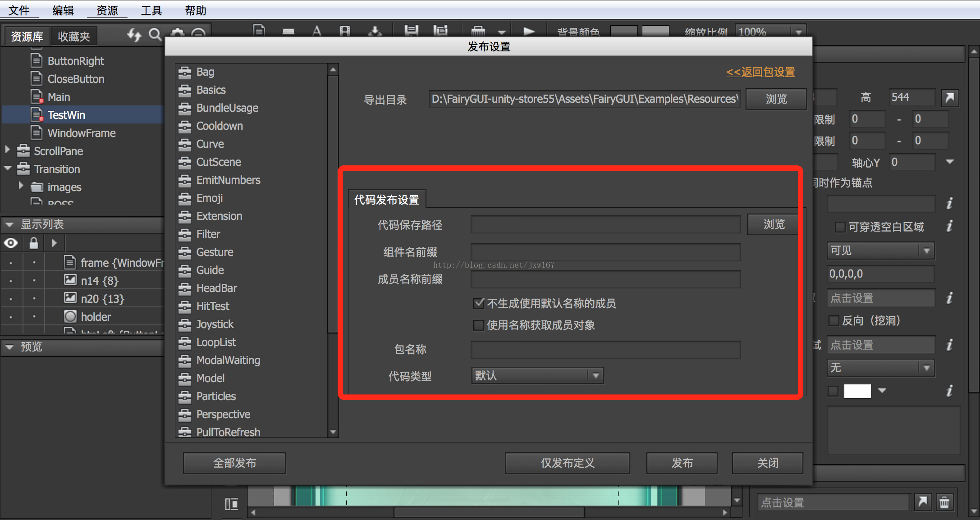The width and height of the screenshot is (980, 520).
Task: Click the info icon next to 可穿透空白区域
Action: tap(949, 226)
